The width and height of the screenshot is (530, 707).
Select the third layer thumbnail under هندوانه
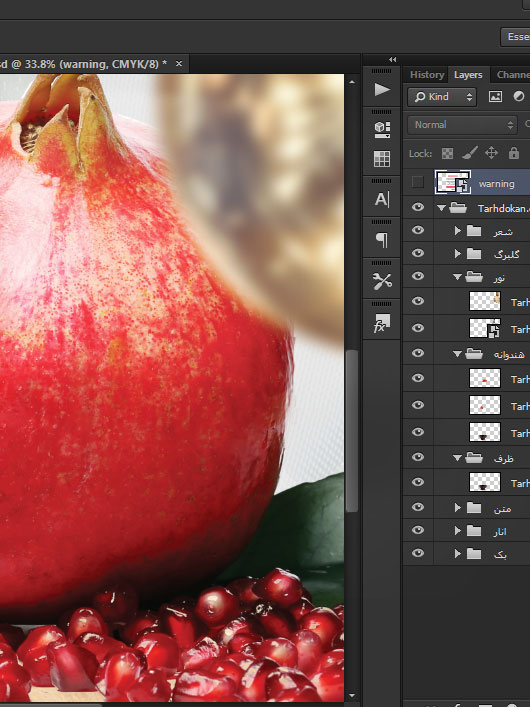pos(485,432)
